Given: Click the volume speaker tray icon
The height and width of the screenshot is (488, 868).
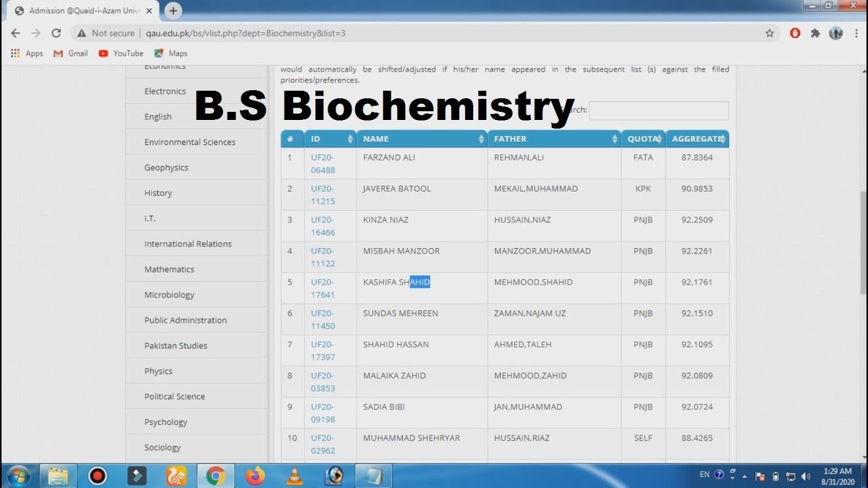Looking at the screenshot, I should coord(806,476).
